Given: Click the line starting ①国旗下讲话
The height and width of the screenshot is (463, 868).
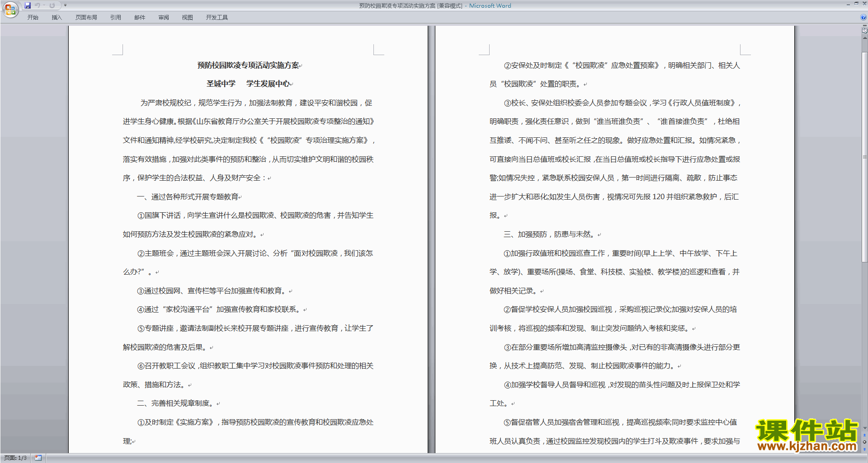Looking at the screenshot, I should tap(255, 215).
